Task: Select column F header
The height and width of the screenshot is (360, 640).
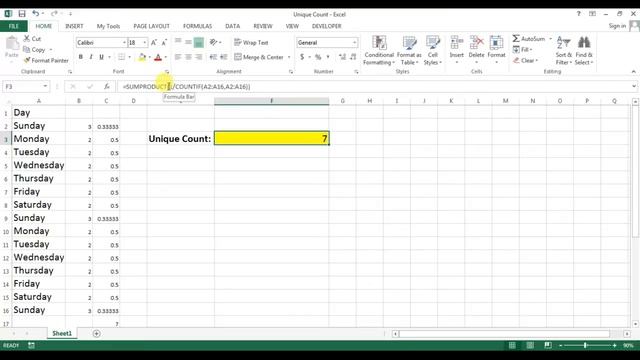Action: tap(271, 101)
